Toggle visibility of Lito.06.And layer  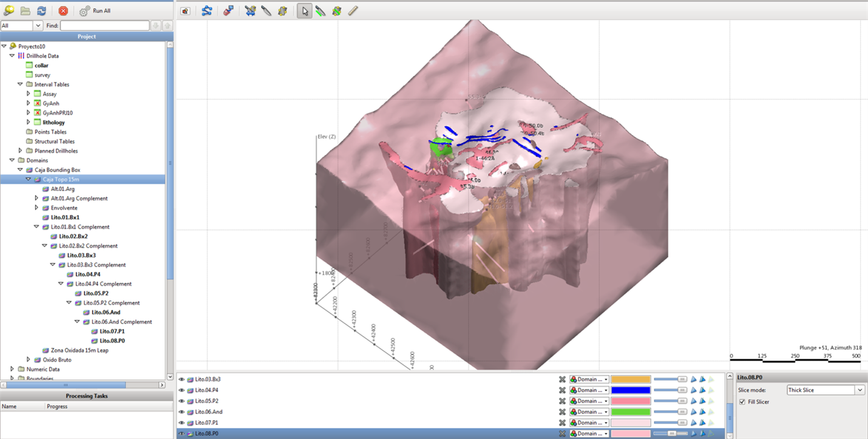(181, 412)
